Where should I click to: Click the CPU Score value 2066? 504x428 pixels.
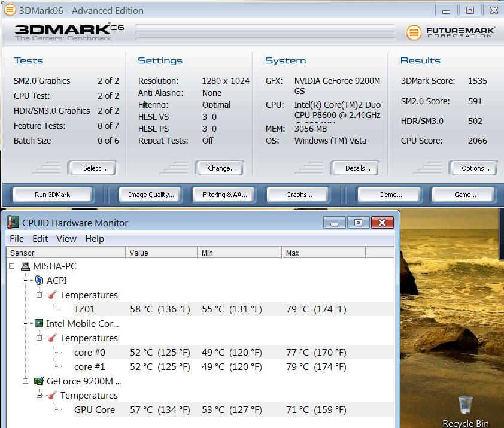tap(477, 141)
